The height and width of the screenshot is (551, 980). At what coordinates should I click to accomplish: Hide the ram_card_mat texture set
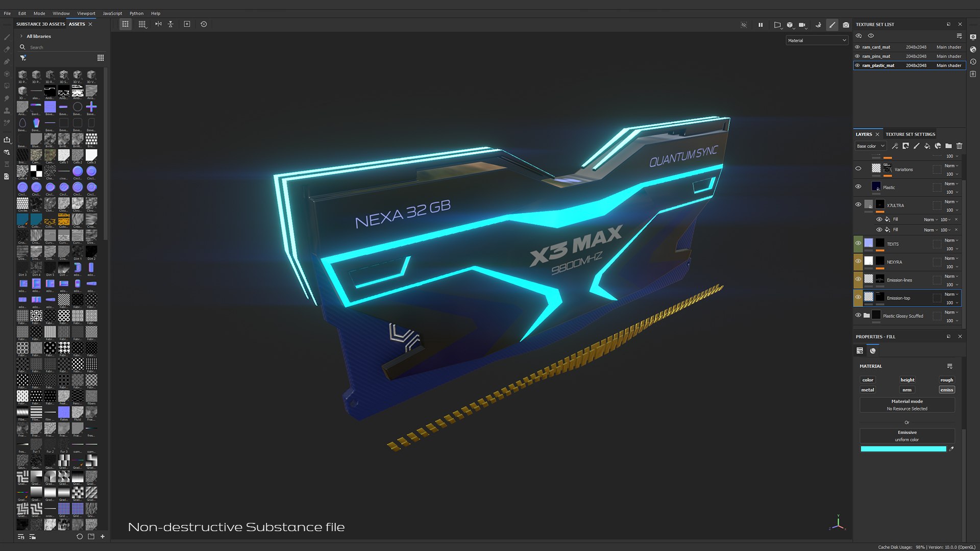(x=857, y=47)
